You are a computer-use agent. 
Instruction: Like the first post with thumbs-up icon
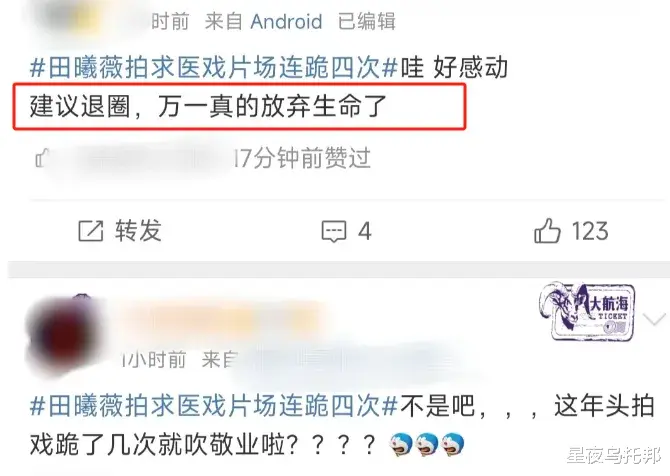(547, 230)
